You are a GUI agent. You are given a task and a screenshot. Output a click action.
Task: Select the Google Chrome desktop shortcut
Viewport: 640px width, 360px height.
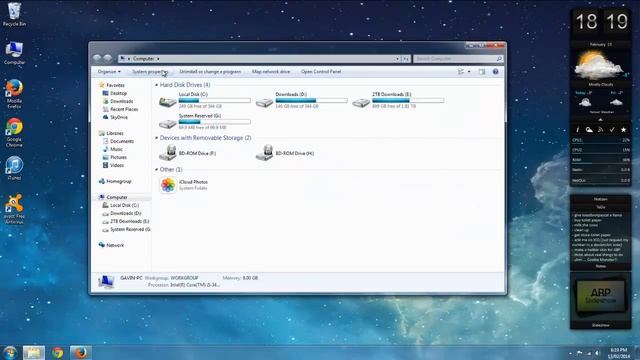pos(14,132)
